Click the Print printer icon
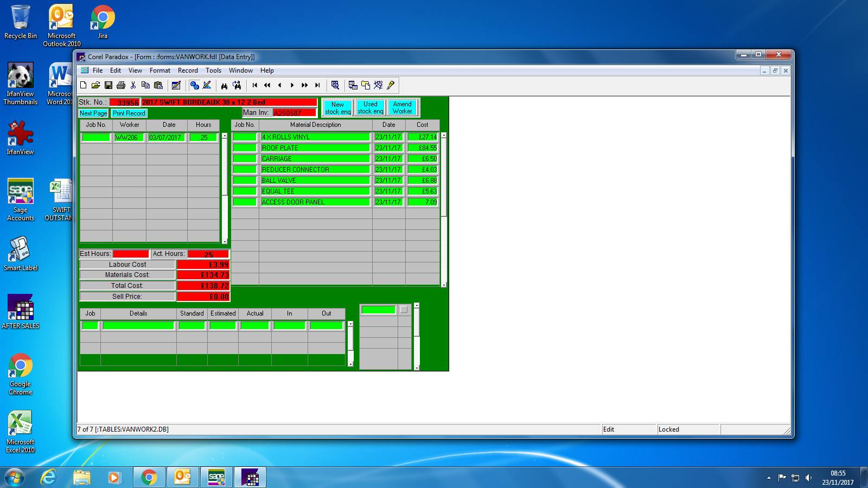 (x=121, y=85)
